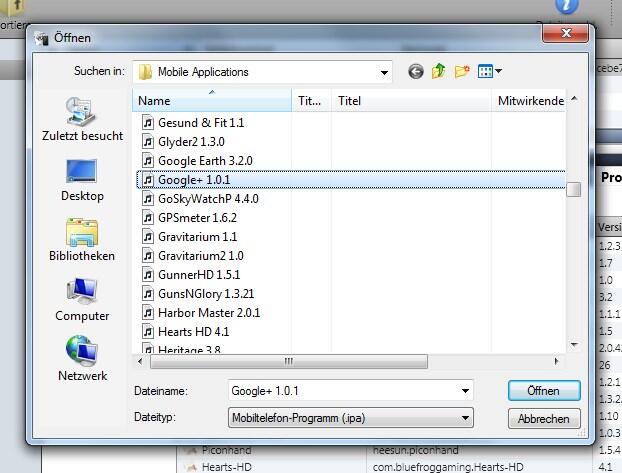Sort by the Name column header

212,101
